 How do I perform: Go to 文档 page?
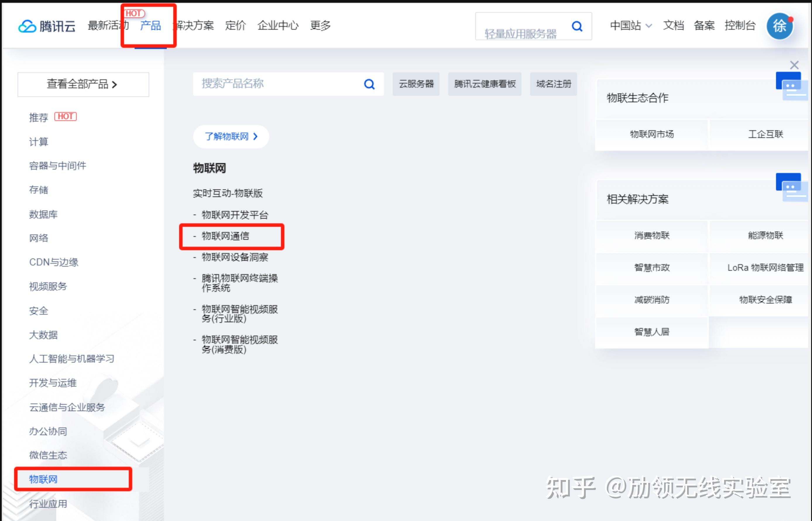[673, 26]
